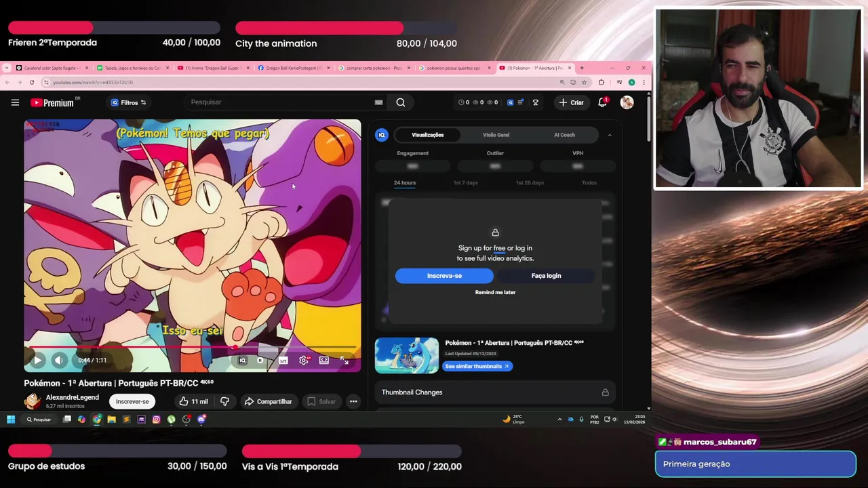Subscribe with Inscrever-se button
868x488 pixels.
(132, 401)
